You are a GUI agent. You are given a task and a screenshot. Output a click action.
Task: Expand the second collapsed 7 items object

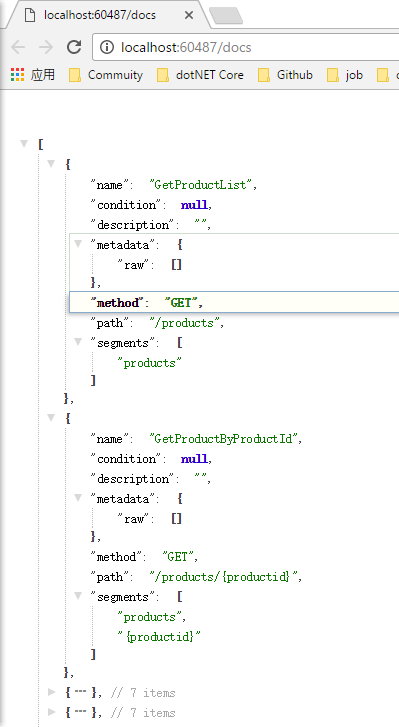[x=51, y=712]
